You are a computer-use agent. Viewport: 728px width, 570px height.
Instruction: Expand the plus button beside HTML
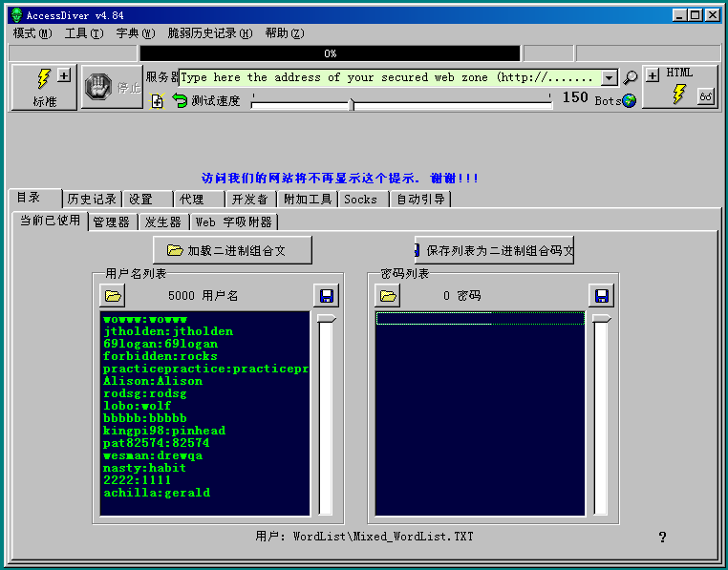tap(653, 75)
